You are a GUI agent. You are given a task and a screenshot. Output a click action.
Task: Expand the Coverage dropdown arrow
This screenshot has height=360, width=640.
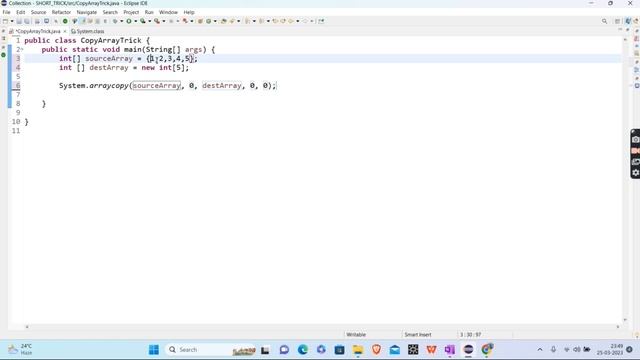click(149, 21)
